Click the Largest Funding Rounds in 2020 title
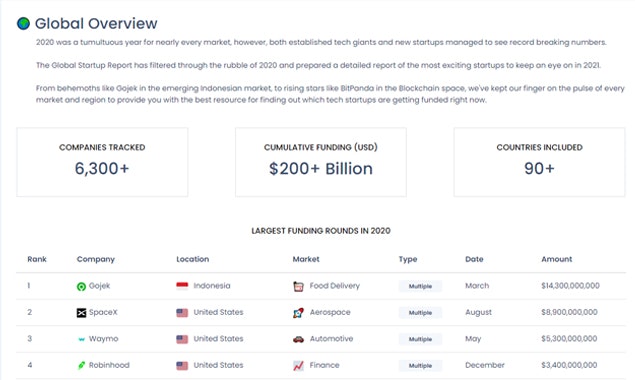Screen dimensions: 635x380 (x=321, y=231)
